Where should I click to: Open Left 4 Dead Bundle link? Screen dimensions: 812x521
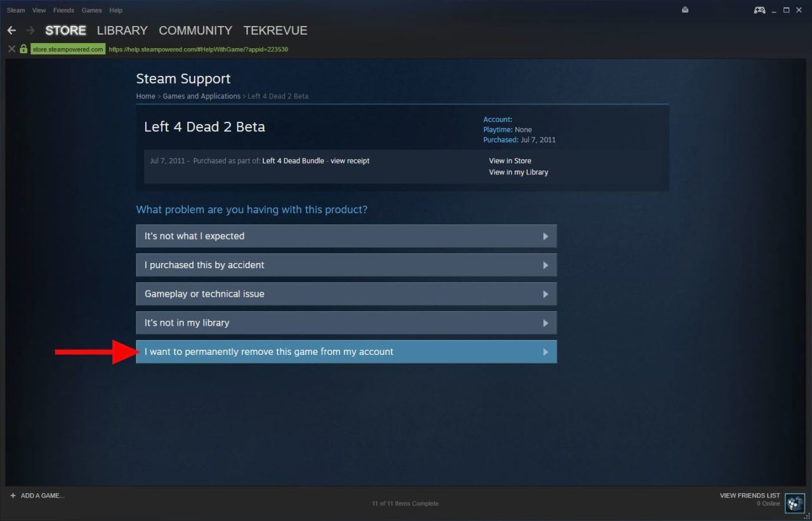tap(293, 161)
